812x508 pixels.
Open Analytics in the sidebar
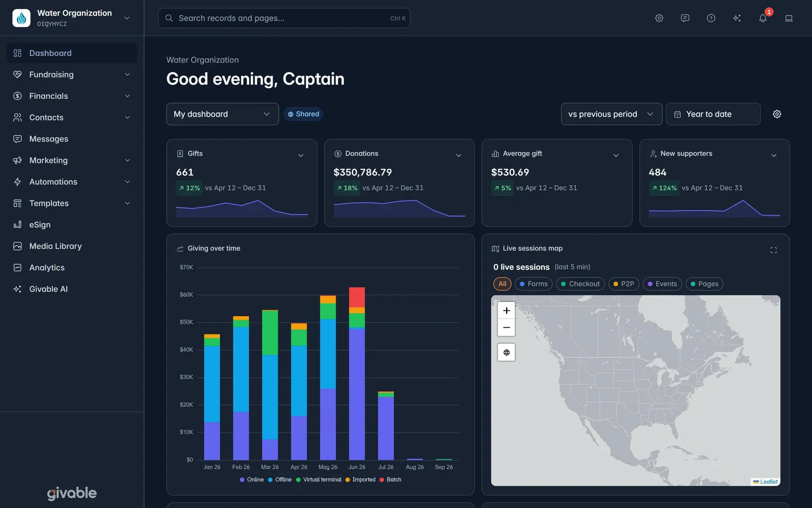coord(72,268)
